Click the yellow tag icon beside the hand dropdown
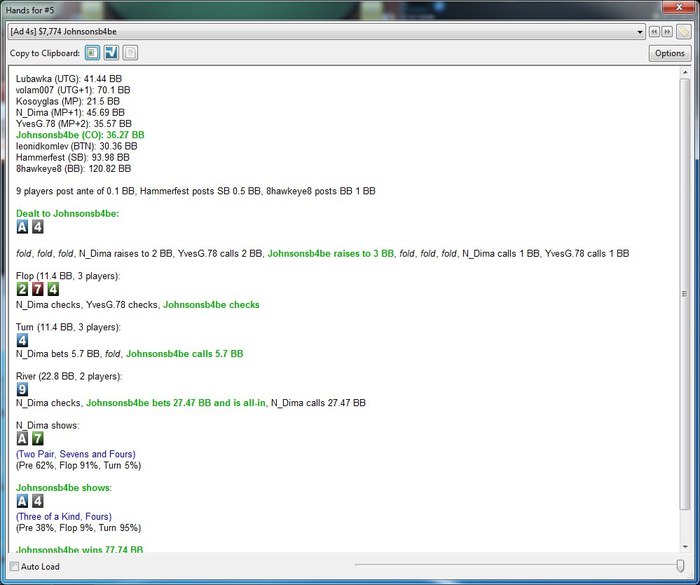 pyautogui.click(x=683, y=32)
